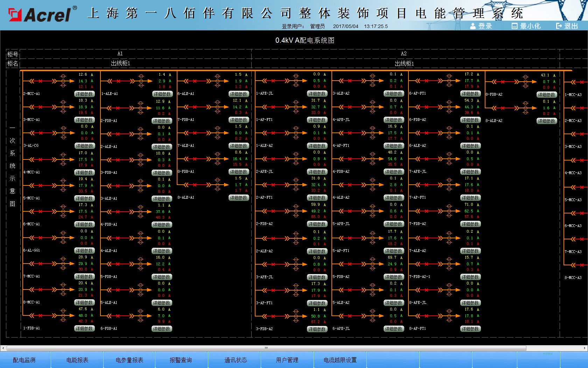This screenshot has height=368, width=588.
Task: Go to 电流越限设置 settings tab
Action: click(340, 360)
